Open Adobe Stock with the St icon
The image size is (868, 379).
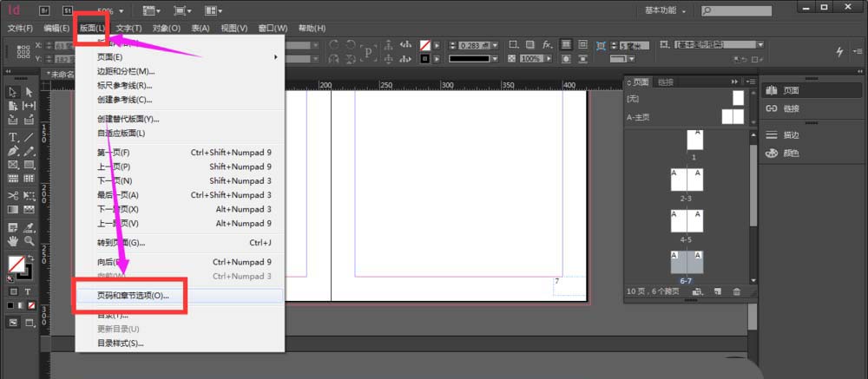pyautogui.click(x=68, y=10)
